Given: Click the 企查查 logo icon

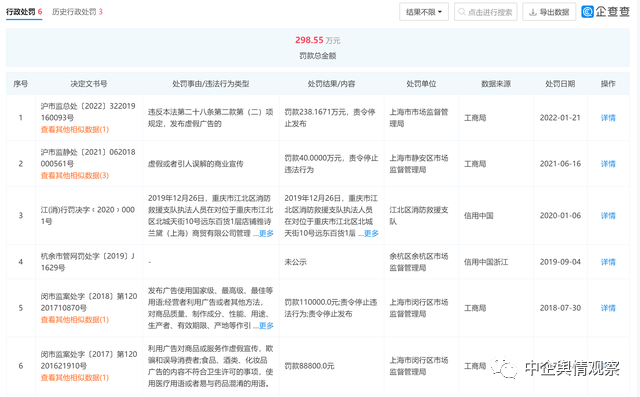Looking at the screenshot, I should pos(587,12).
